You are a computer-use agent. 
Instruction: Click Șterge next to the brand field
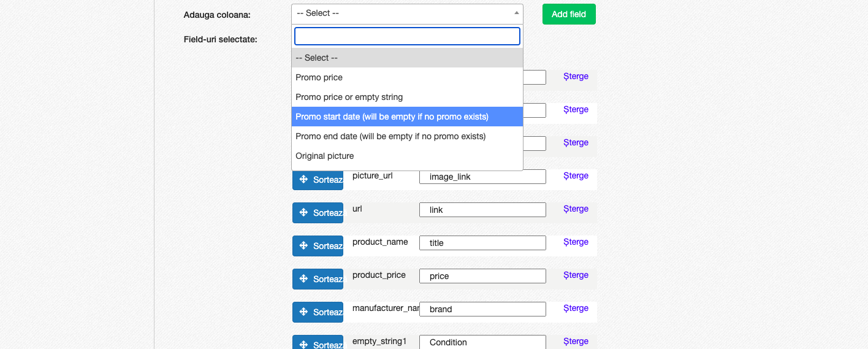click(x=576, y=308)
